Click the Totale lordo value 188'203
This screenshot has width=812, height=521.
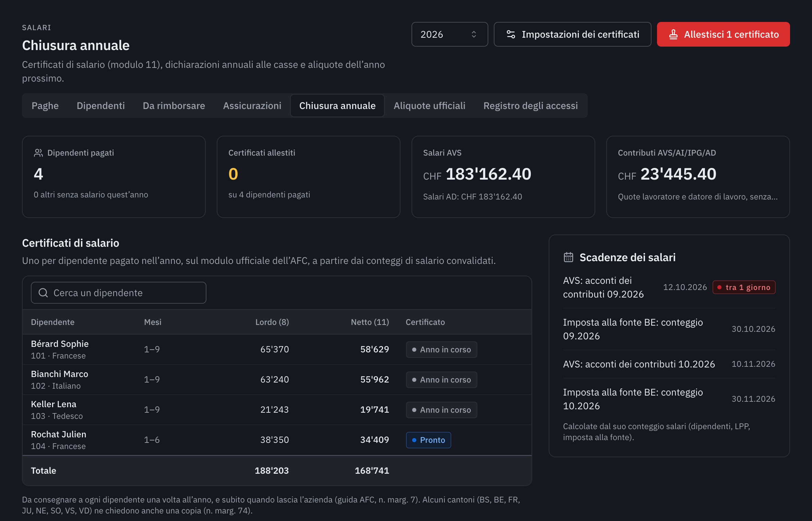[272, 471]
